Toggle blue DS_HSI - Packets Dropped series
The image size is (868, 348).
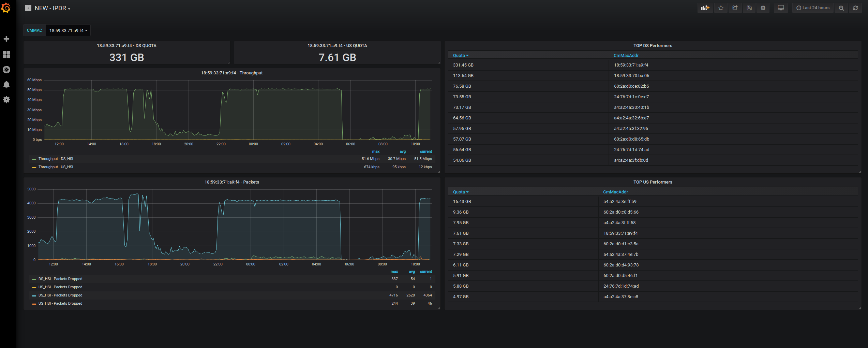tap(60, 295)
